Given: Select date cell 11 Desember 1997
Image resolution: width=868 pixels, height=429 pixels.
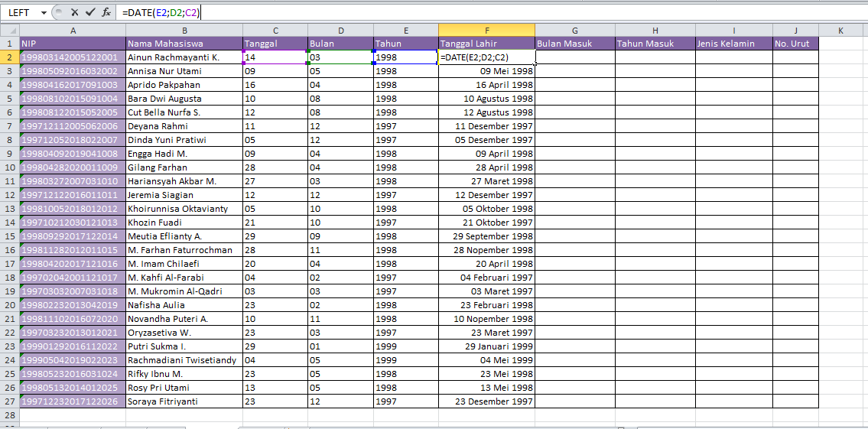Looking at the screenshot, I should (x=486, y=126).
